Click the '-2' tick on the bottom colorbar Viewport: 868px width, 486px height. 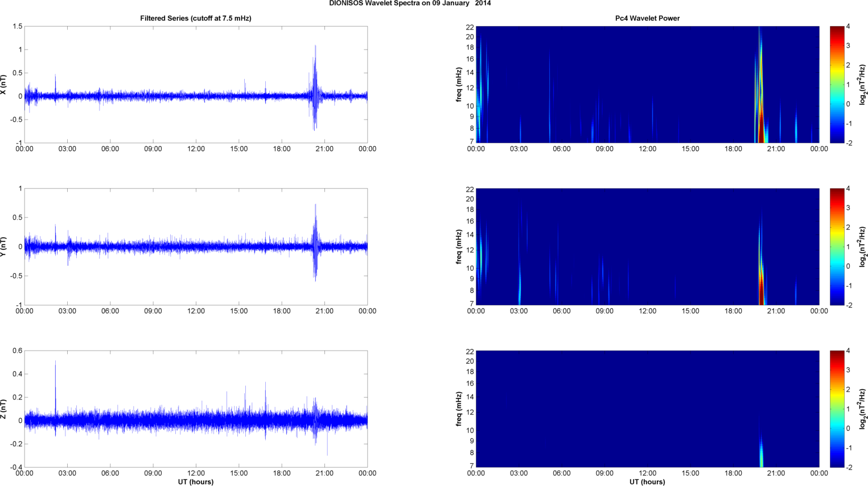[x=849, y=467]
